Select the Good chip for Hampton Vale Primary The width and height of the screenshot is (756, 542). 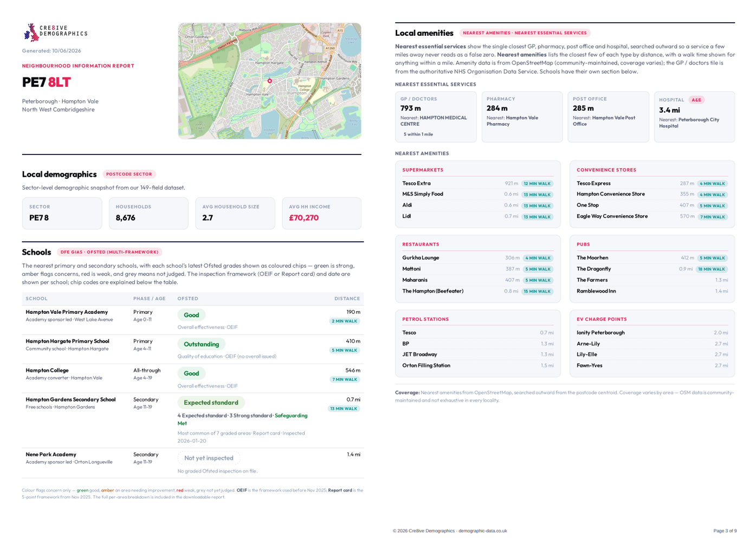coord(191,315)
